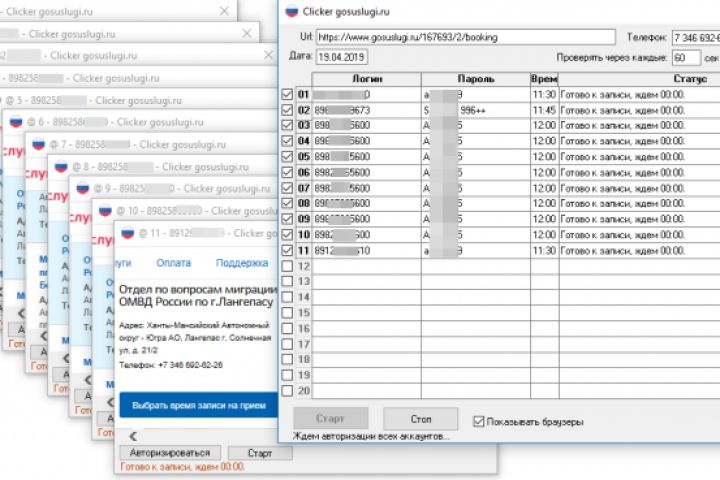Click the row number 09 header

point(304,219)
